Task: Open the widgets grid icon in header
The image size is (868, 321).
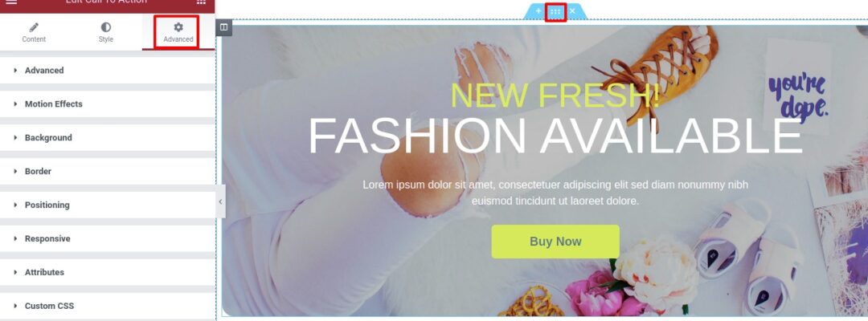Action: coord(202,2)
